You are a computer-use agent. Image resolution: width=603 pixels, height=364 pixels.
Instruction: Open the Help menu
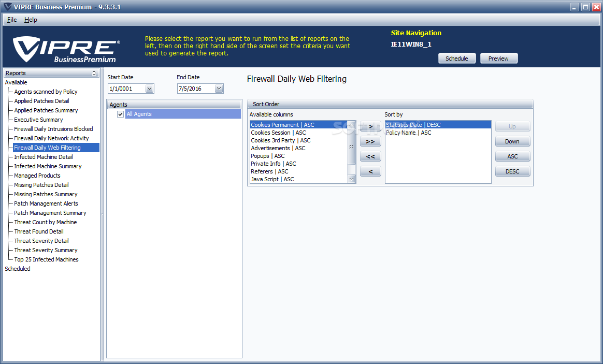(x=31, y=20)
